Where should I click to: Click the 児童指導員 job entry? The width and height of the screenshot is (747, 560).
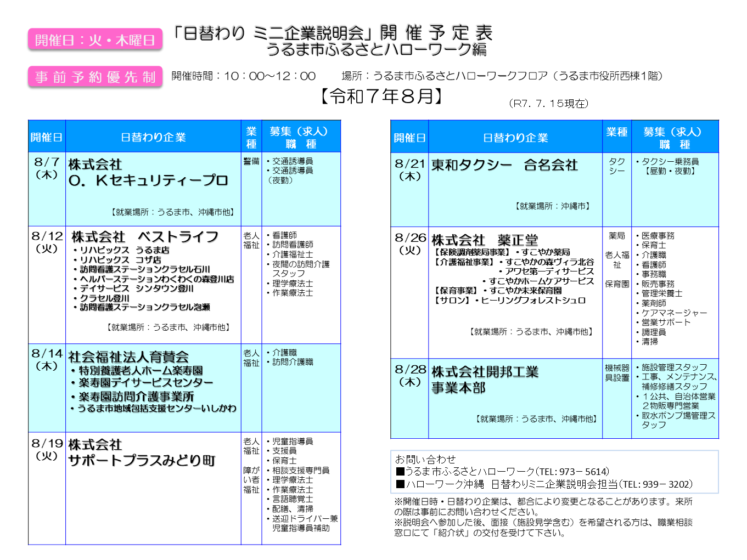[x=290, y=441]
